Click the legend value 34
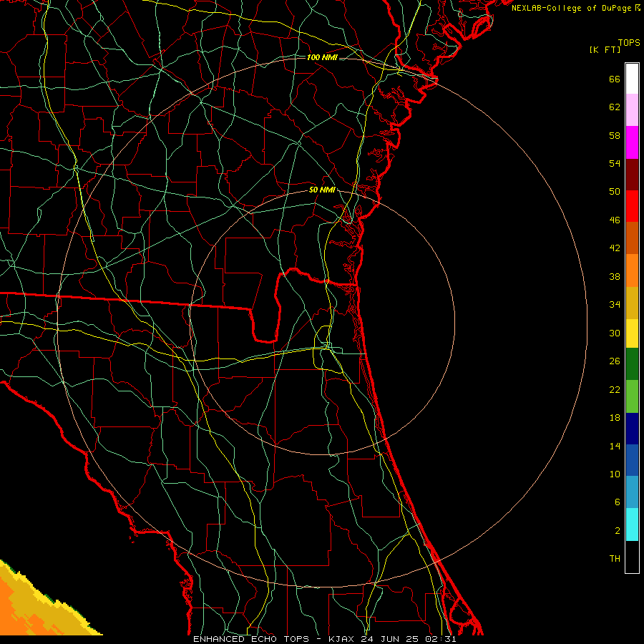Image resolution: width=644 pixels, height=644 pixels. click(x=615, y=305)
